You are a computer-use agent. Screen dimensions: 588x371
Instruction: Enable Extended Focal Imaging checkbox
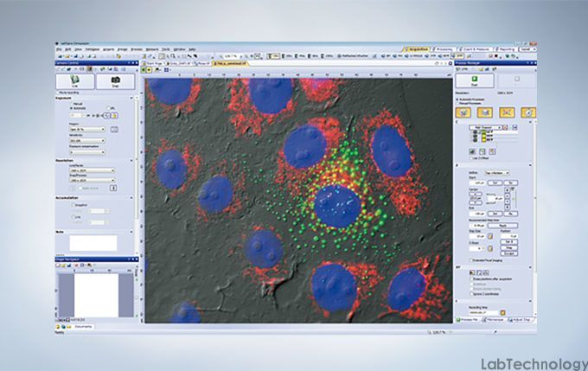pos(471,260)
